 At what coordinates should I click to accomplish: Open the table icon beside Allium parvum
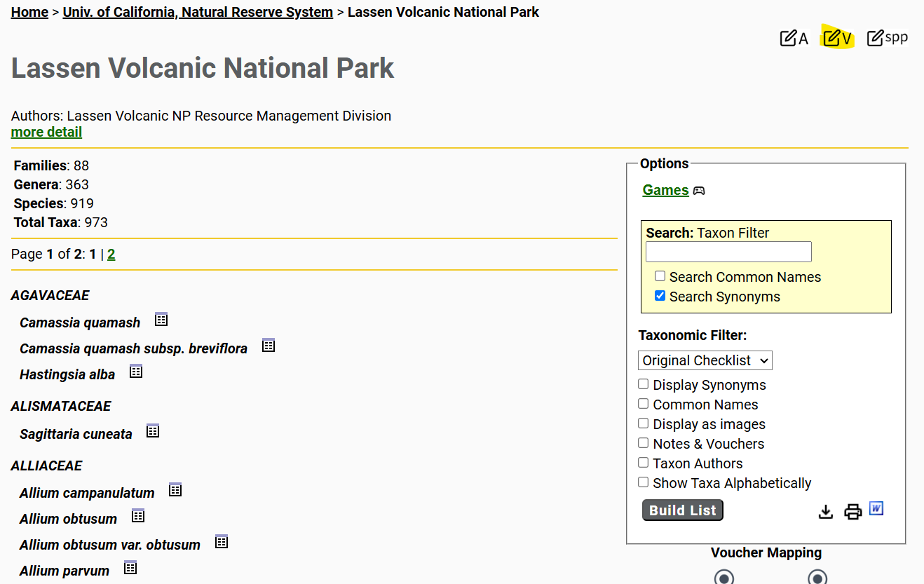pyautogui.click(x=130, y=568)
